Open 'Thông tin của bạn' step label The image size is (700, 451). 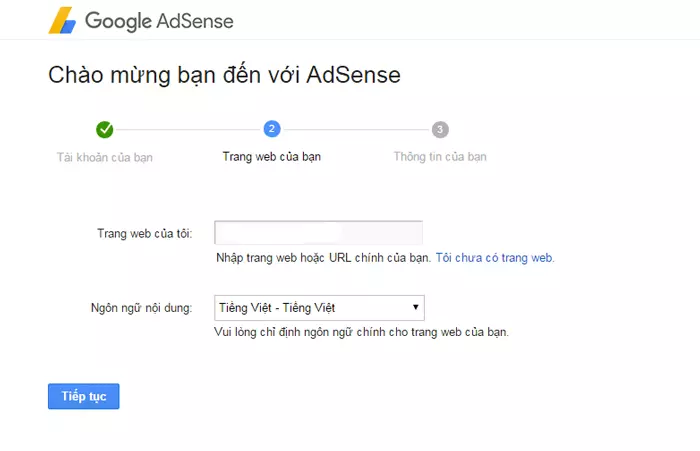[440, 157]
